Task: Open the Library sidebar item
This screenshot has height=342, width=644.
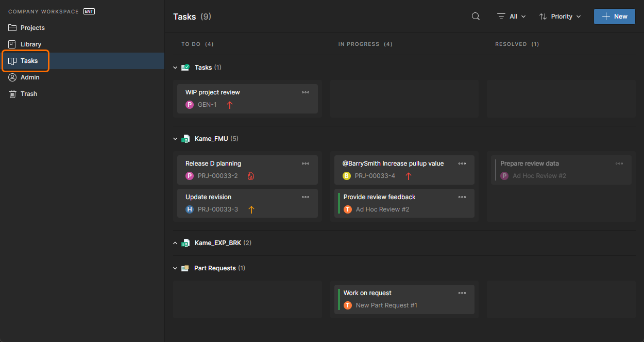Action: point(30,44)
